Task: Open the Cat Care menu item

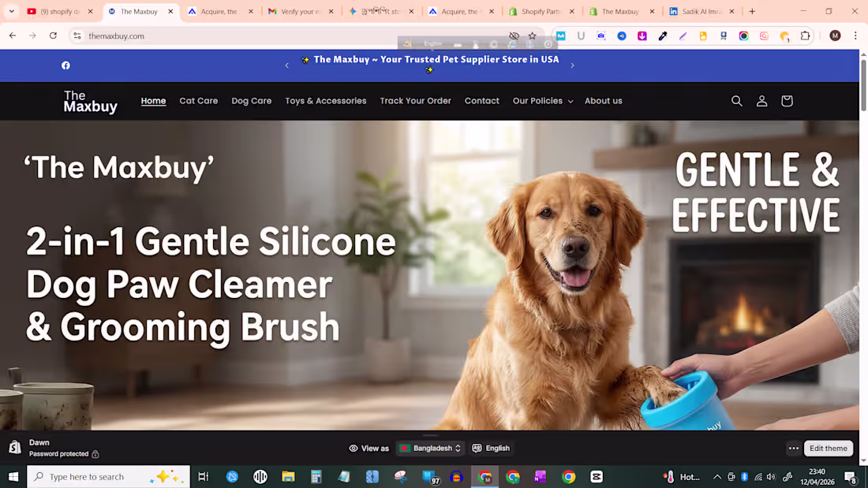Action: [199, 101]
